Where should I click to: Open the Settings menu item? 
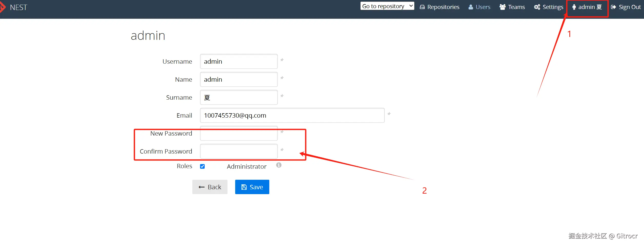point(549,7)
